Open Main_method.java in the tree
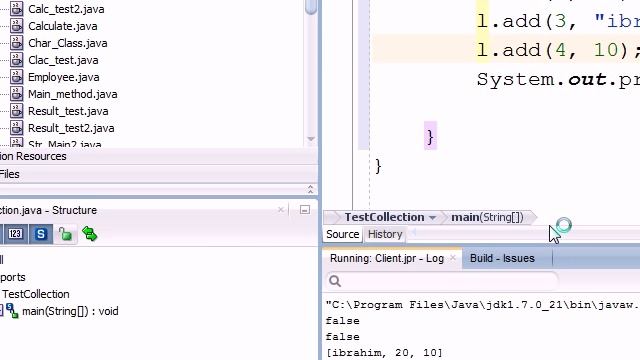Viewport: 640px width, 360px height. click(73, 94)
